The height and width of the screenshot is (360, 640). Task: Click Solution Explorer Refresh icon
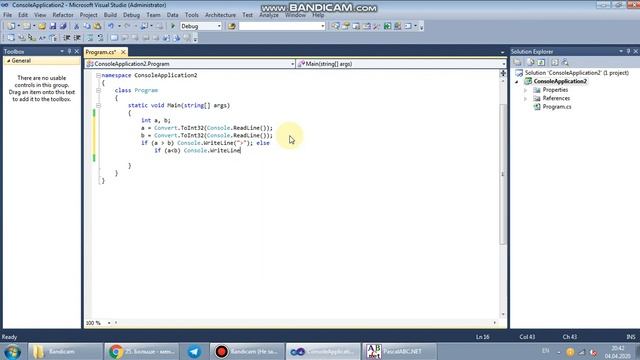tap(541, 62)
